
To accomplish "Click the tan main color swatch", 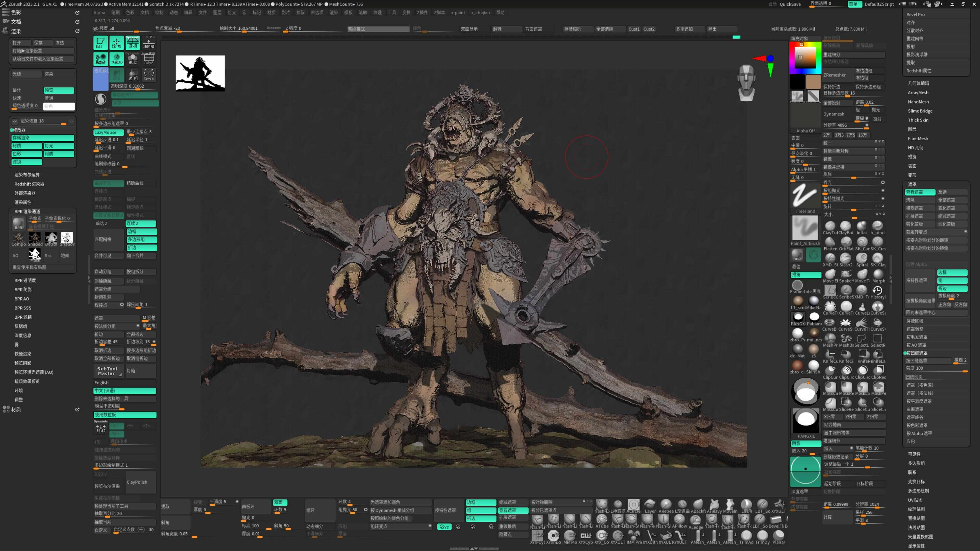I will click(813, 82).
